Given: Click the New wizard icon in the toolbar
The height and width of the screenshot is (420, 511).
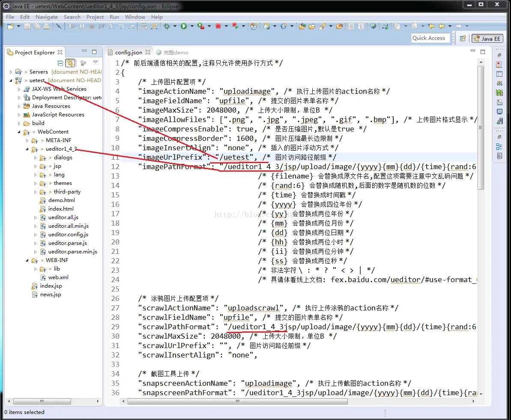Looking at the screenshot, I should coord(10,26).
